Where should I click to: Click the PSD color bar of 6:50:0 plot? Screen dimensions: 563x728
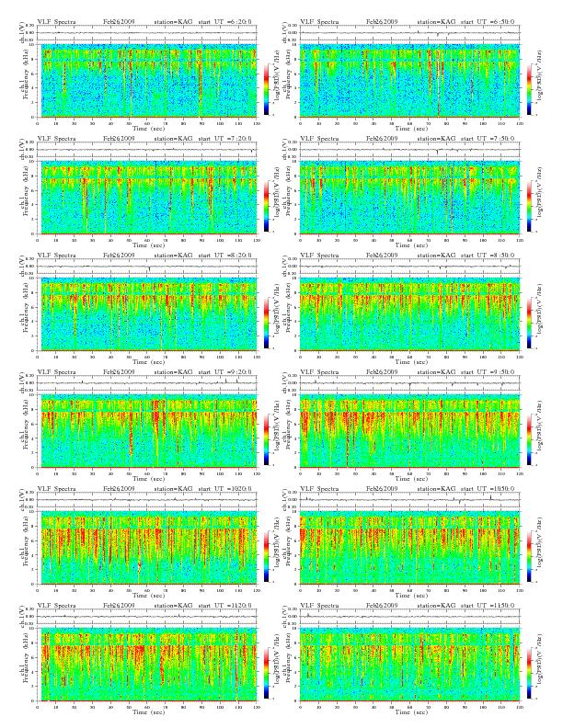tap(530, 88)
